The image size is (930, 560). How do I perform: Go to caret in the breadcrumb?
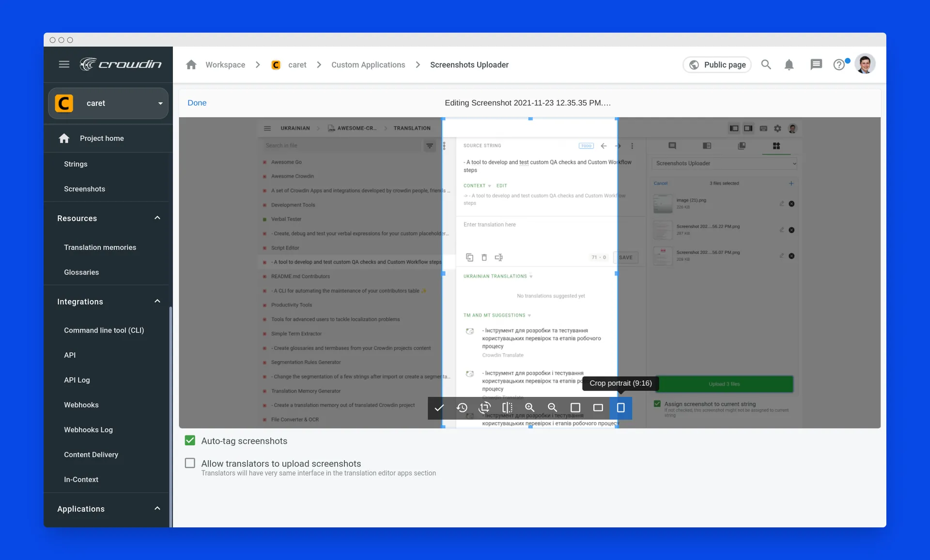(x=297, y=65)
